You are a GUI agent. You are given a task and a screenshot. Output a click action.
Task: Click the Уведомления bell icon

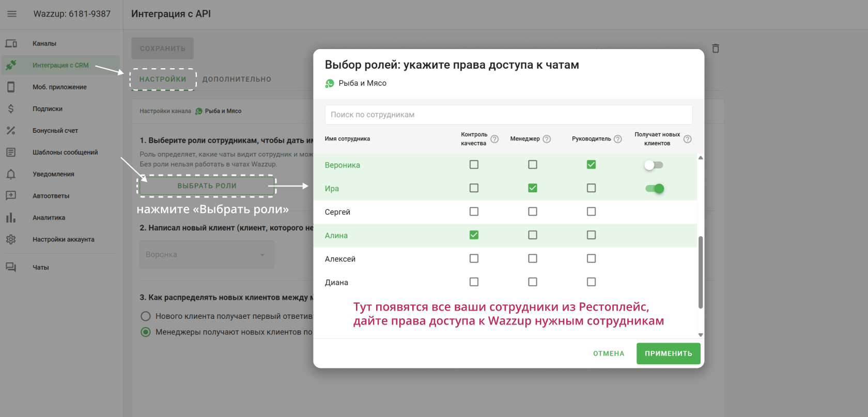[11, 174]
